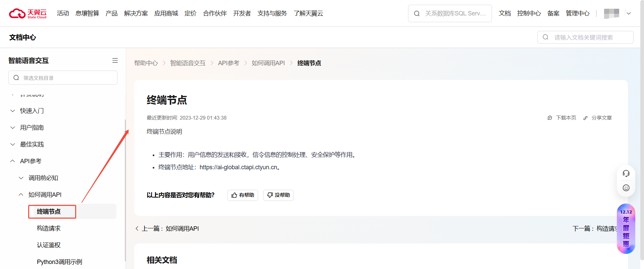This screenshot has height=269, width=644.
Task: Open the 开发者 menu
Action: 242,13
